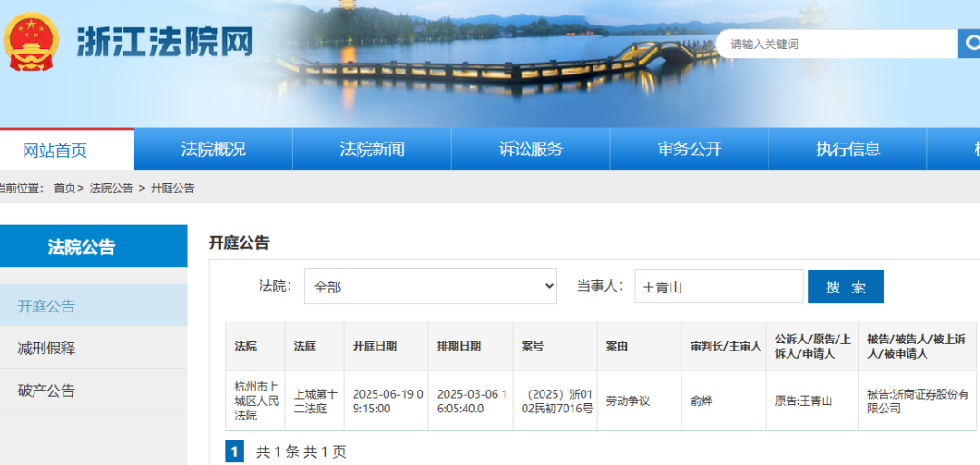The image size is (980, 465).
Task: Click the 公诉人/原告/上诉人/申请人 header
Action: pyautogui.click(x=812, y=346)
